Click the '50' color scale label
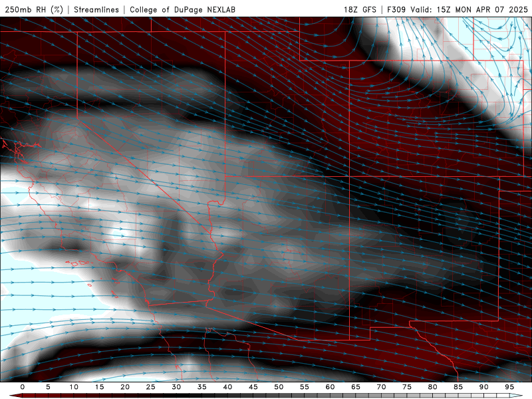Image resolution: width=532 pixels, height=399 pixels. [x=279, y=387]
